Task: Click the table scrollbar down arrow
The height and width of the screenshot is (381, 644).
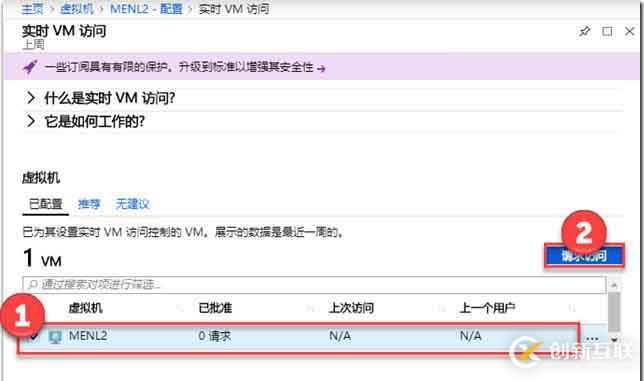Action: [x=614, y=340]
